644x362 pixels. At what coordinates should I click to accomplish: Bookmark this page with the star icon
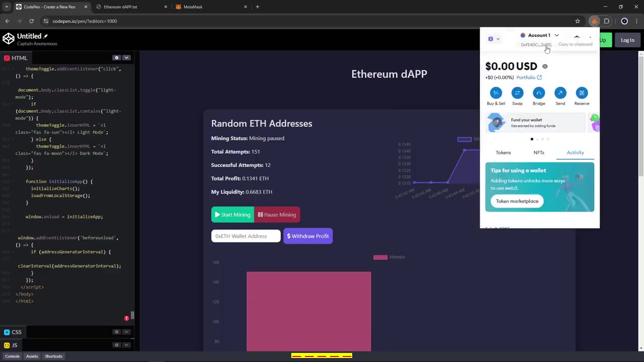tap(578, 21)
